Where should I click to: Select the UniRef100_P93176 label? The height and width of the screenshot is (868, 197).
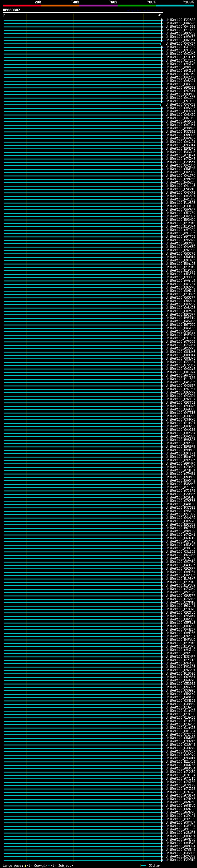(x=180, y=667)
